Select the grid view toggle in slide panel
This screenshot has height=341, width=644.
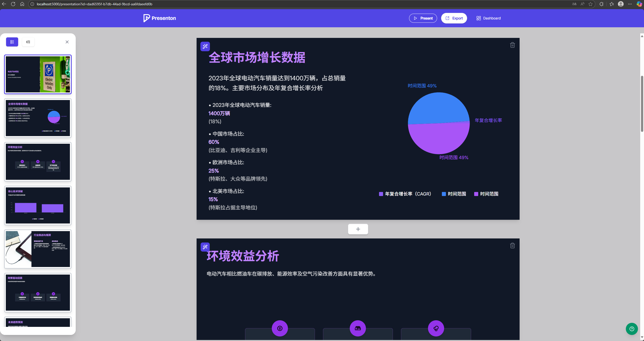click(12, 42)
